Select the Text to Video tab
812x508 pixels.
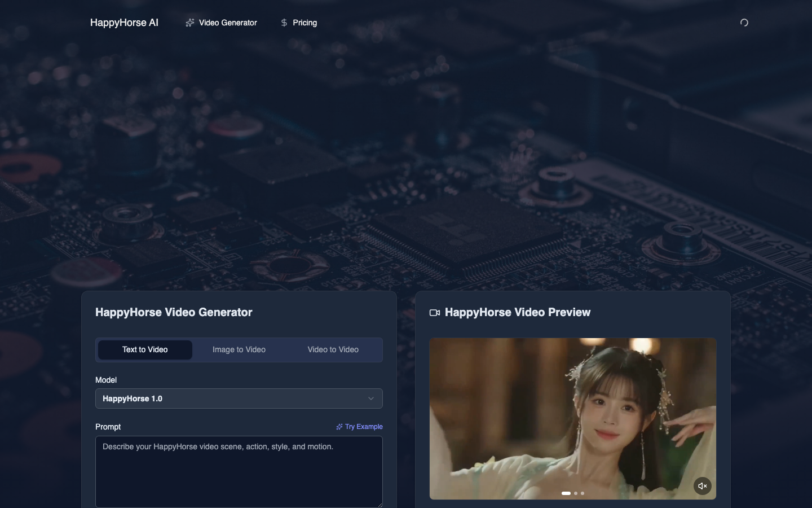[145, 349]
